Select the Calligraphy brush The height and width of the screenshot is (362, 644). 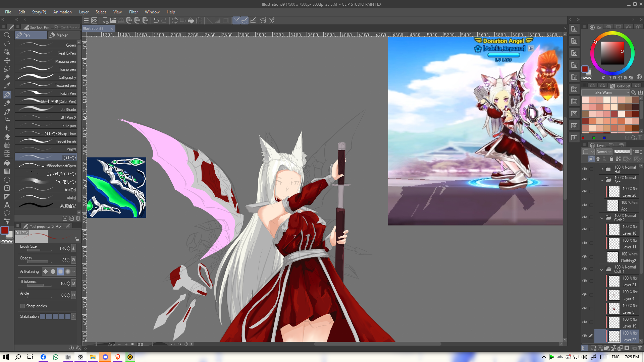[x=46, y=77]
